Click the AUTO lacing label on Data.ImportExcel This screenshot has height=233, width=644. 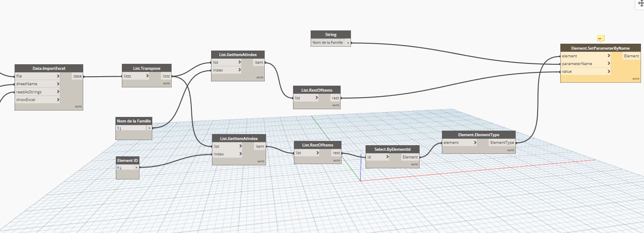tap(78, 107)
